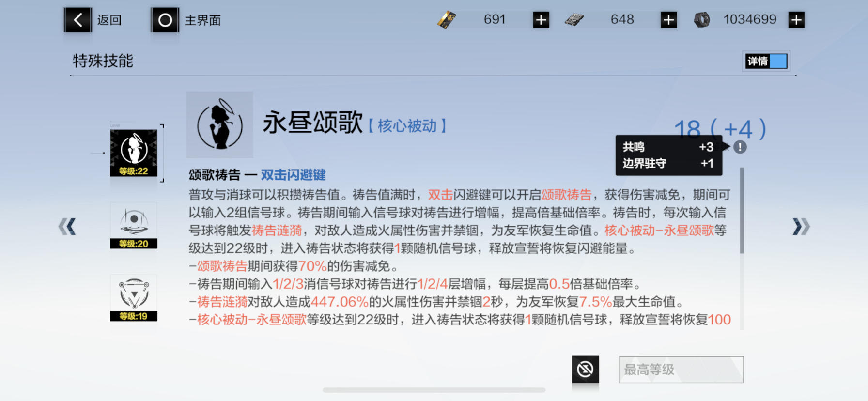Select skill thumbnail with 等级:22

tap(134, 153)
